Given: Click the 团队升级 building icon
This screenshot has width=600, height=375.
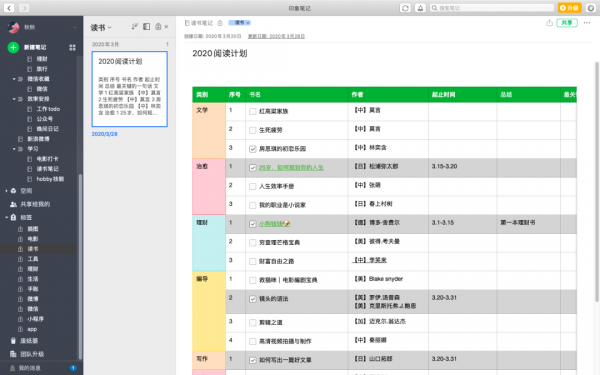Looking at the screenshot, I should pos(13,354).
